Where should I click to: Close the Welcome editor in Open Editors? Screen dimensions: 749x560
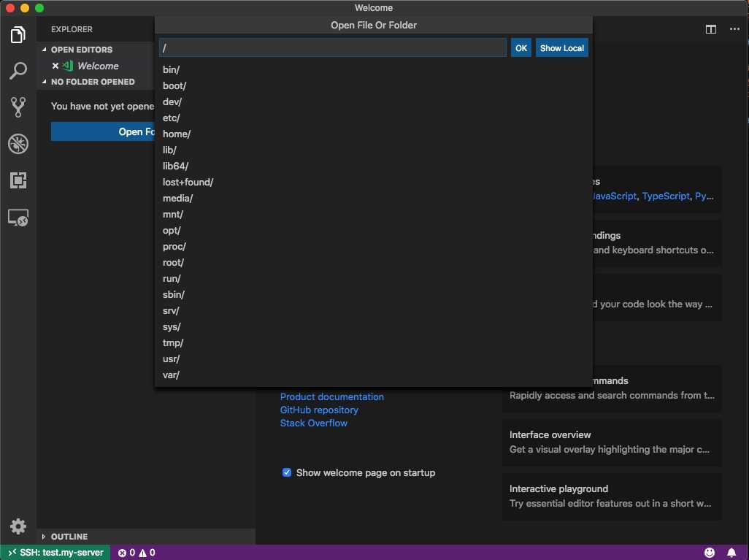55,66
